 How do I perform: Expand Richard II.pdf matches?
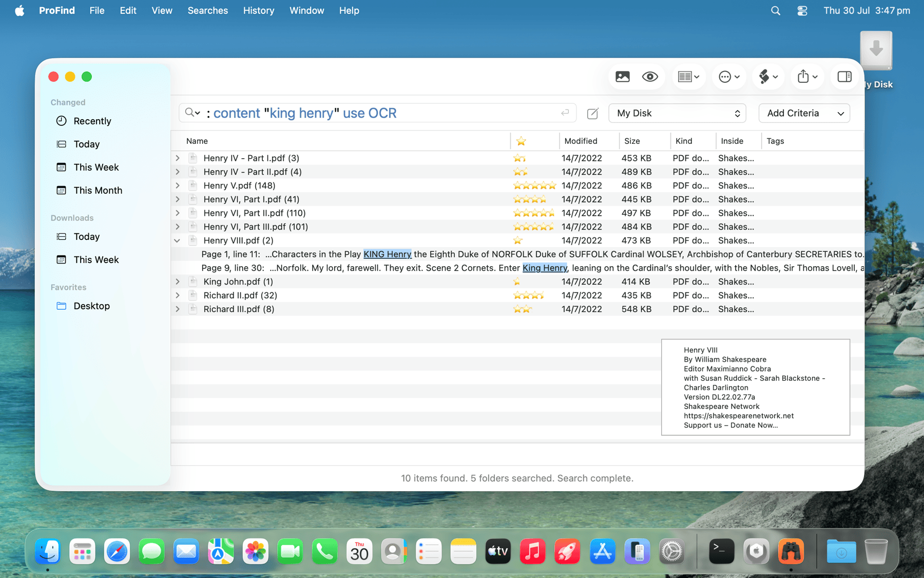[x=177, y=295]
